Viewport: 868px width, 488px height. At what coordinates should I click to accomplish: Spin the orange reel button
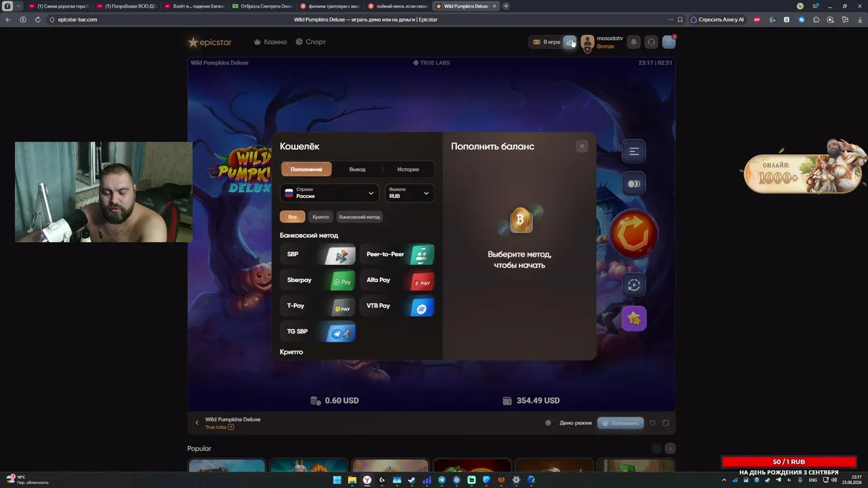click(x=634, y=235)
